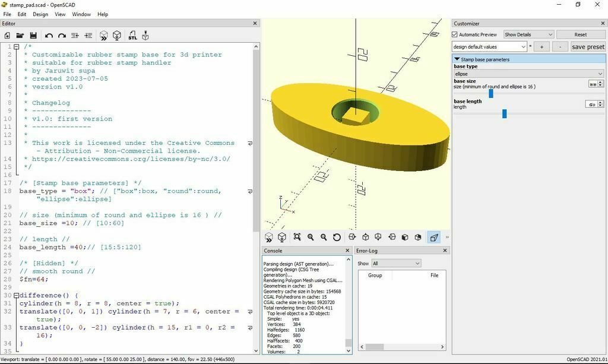
Task: Click the Send to 3D printer icon
Action: pyautogui.click(x=145, y=36)
